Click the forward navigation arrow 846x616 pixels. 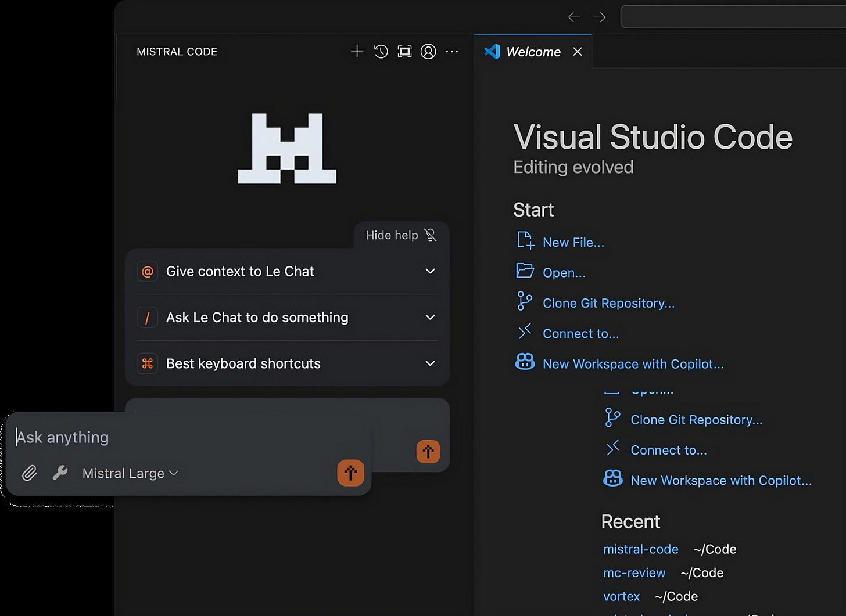pos(600,17)
